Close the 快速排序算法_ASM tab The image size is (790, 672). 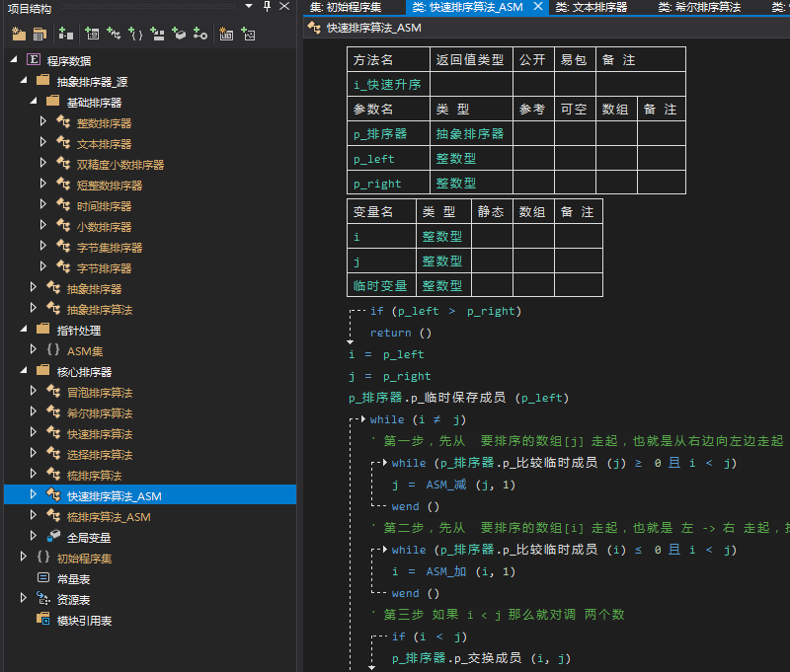[538, 7]
